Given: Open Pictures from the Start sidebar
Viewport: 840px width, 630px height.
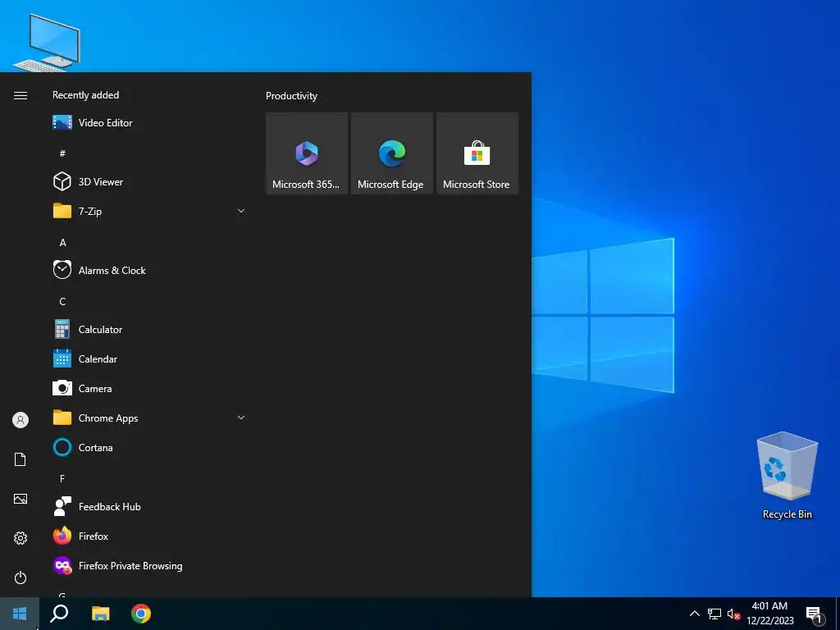Looking at the screenshot, I should pyautogui.click(x=21, y=499).
